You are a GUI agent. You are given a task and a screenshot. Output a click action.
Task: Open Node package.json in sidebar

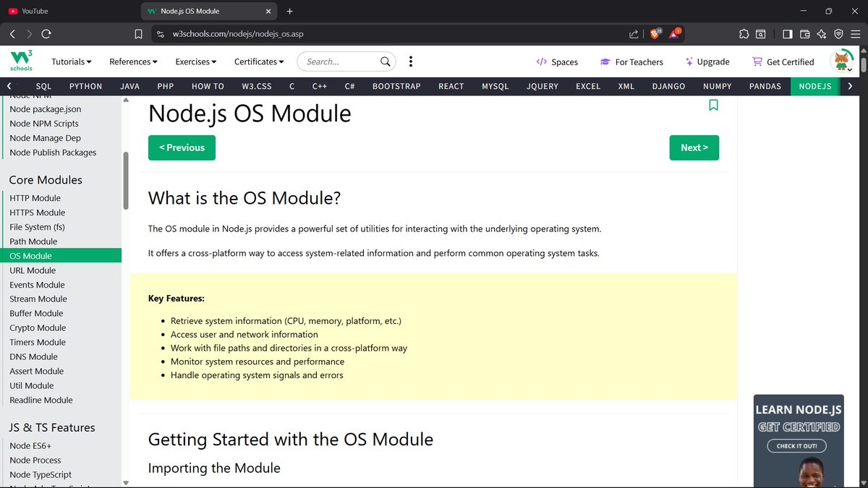point(46,109)
